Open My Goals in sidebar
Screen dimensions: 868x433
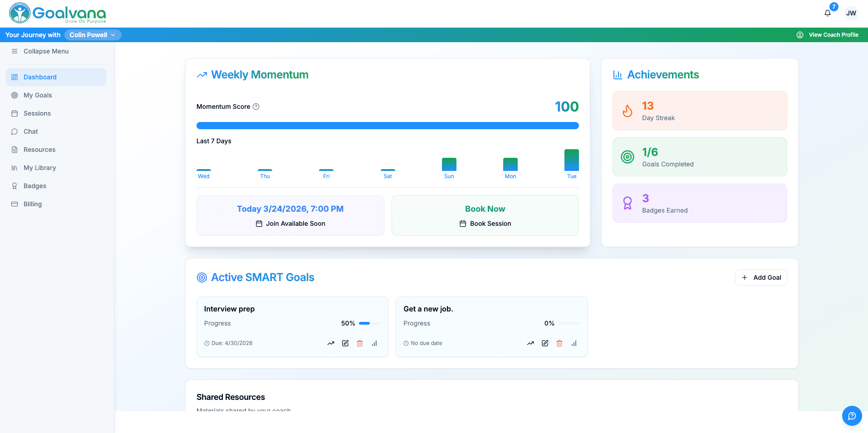tap(38, 95)
